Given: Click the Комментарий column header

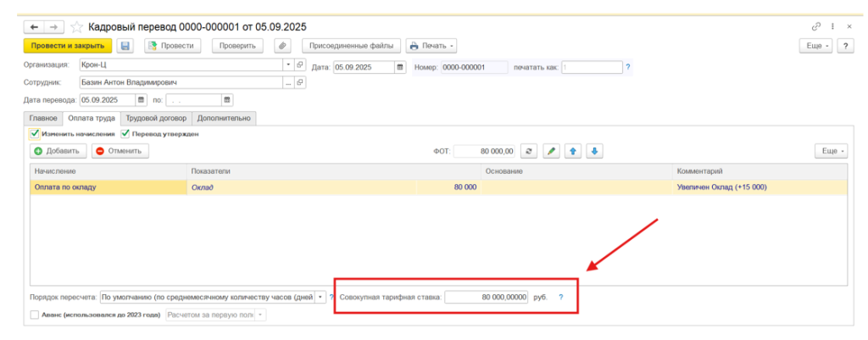Looking at the screenshot, I should pos(760,171).
